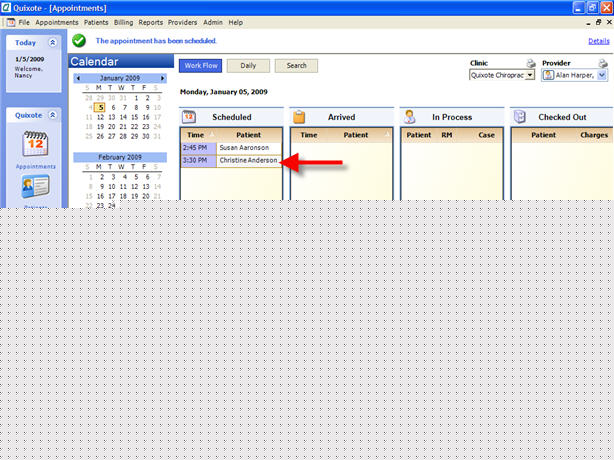Select Christine Anderson appointment
Image resolution: width=614 pixels, height=460 pixels.
[x=248, y=160]
